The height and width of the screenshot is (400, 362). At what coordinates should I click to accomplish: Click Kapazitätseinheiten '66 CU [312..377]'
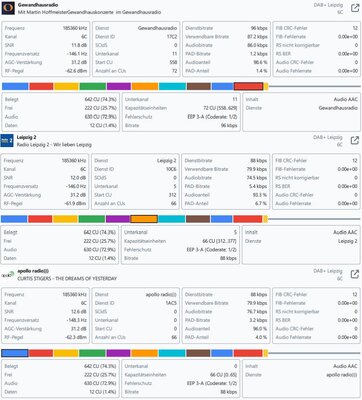[x=219, y=241]
